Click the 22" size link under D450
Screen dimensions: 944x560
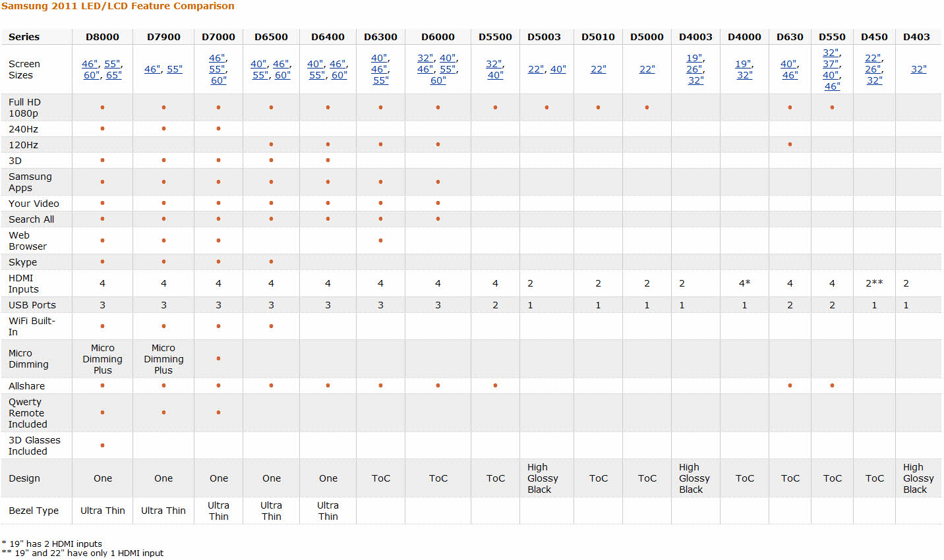point(874,58)
